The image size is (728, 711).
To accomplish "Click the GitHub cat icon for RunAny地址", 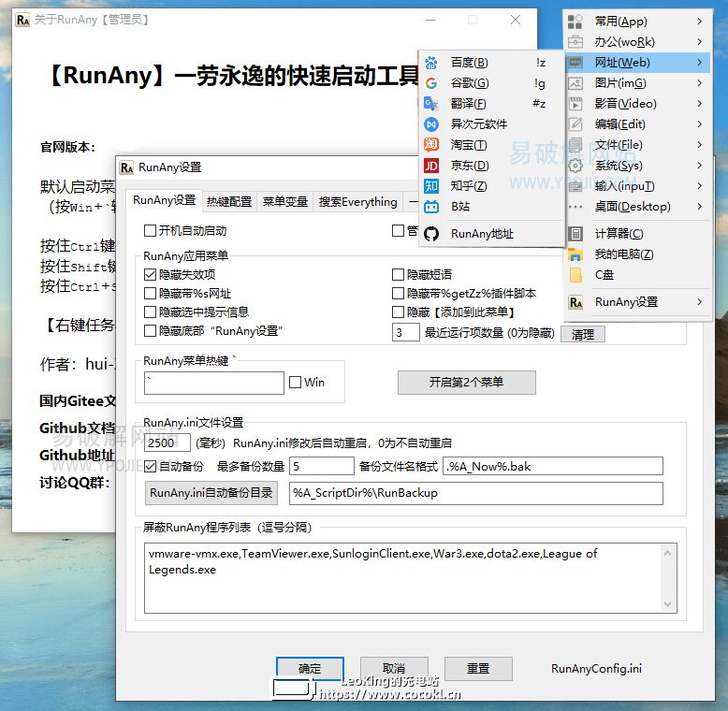I will click(x=431, y=234).
